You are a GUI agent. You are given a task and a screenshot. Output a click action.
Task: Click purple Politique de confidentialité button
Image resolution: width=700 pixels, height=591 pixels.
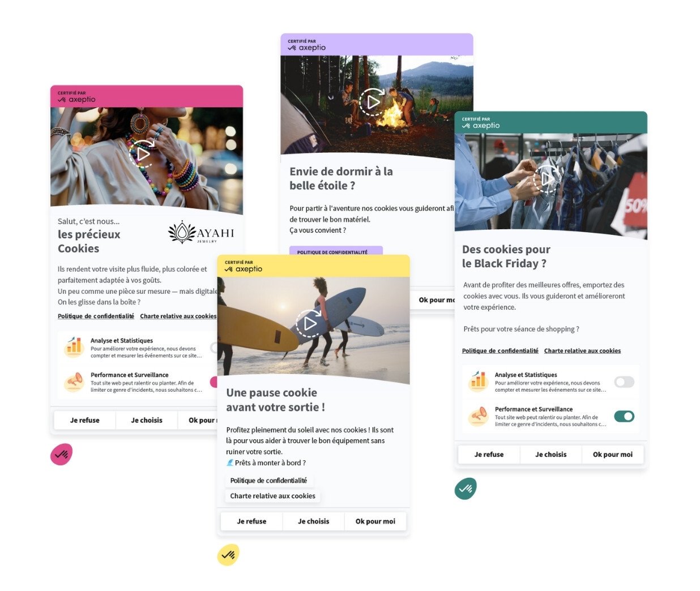pos(332,251)
